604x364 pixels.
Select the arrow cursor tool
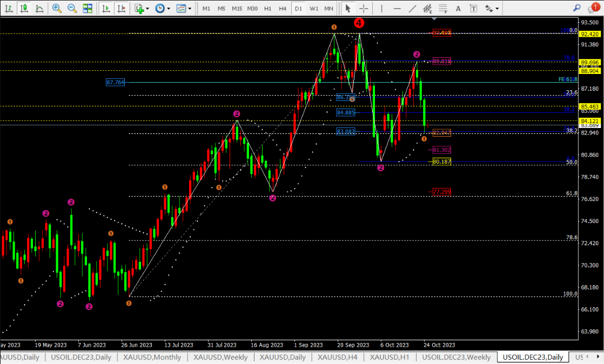tap(347, 8)
